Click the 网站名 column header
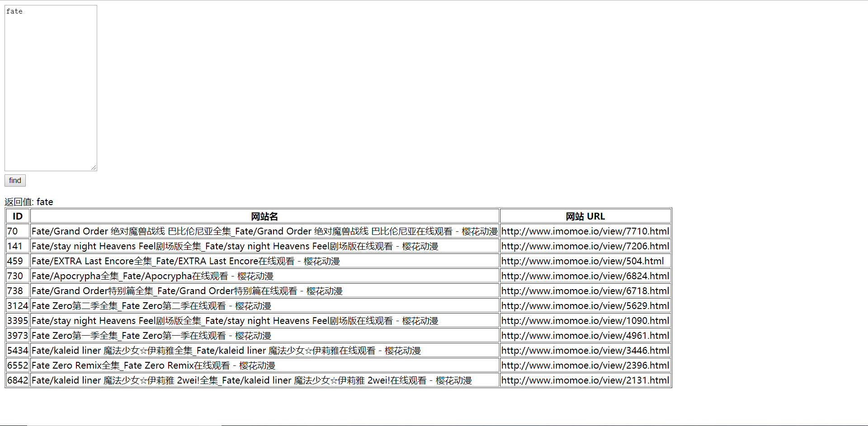 pyautogui.click(x=264, y=216)
